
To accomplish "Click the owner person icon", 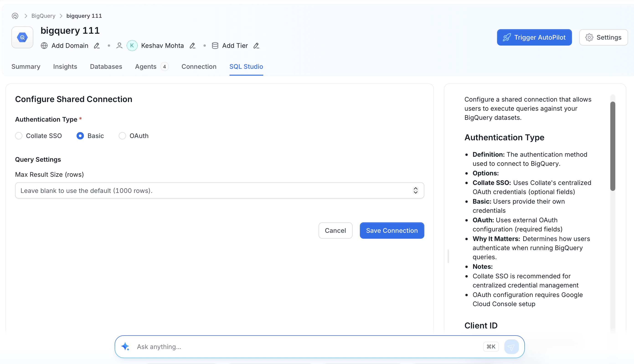I will pos(119,46).
